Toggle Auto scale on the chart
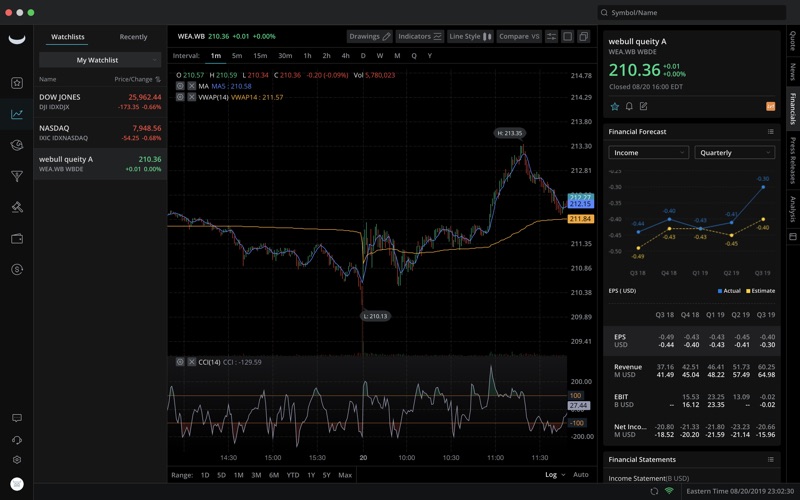Screen dimensions: 800x500 point(580,475)
